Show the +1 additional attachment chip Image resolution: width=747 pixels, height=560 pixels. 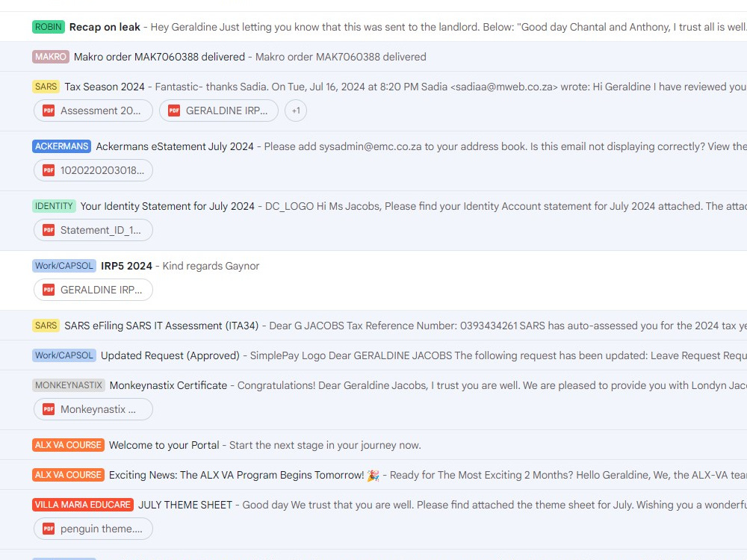296,111
